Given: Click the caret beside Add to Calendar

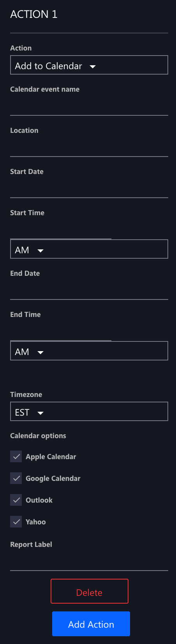Looking at the screenshot, I should click(x=93, y=66).
